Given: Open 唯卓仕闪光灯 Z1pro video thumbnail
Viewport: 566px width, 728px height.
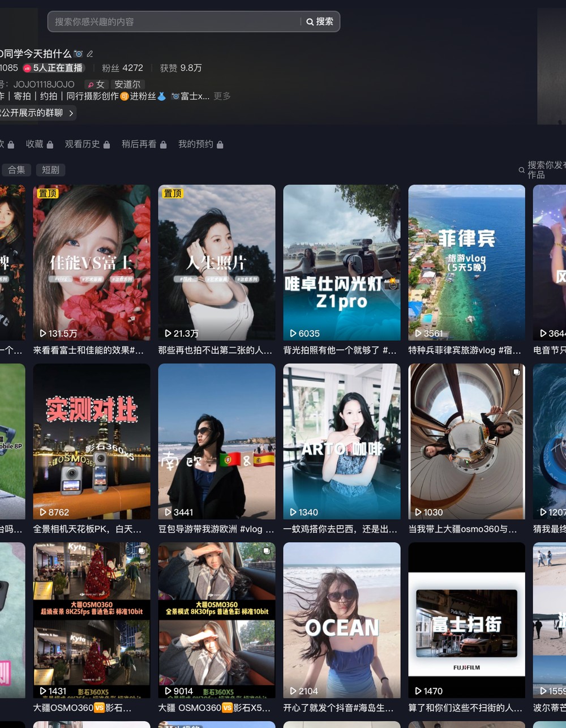Looking at the screenshot, I should pyautogui.click(x=342, y=263).
